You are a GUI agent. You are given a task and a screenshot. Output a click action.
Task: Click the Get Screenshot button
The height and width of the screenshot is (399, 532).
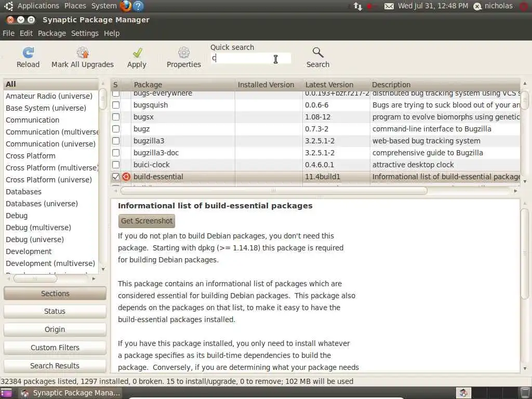(147, 221)
